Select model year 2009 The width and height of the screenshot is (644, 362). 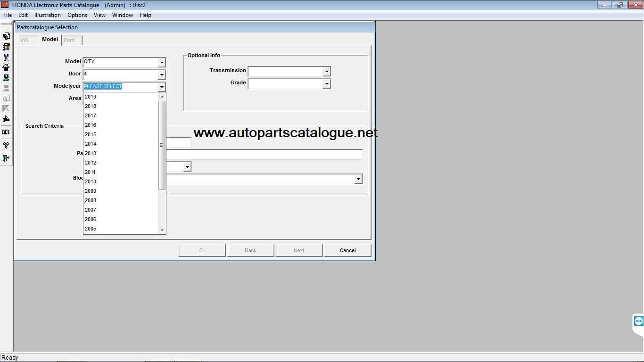pyautogui.click(x=121, y=191)
